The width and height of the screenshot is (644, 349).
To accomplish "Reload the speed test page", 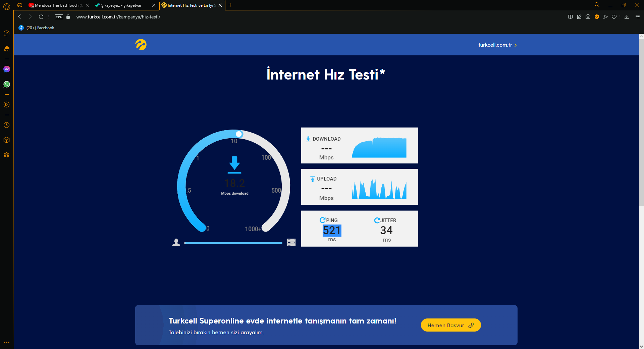I will (41, 17).
